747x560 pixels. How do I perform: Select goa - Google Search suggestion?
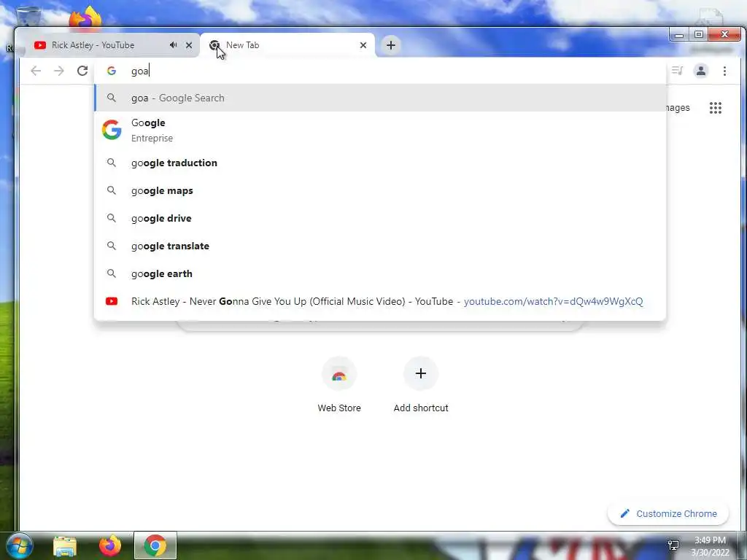379,98
